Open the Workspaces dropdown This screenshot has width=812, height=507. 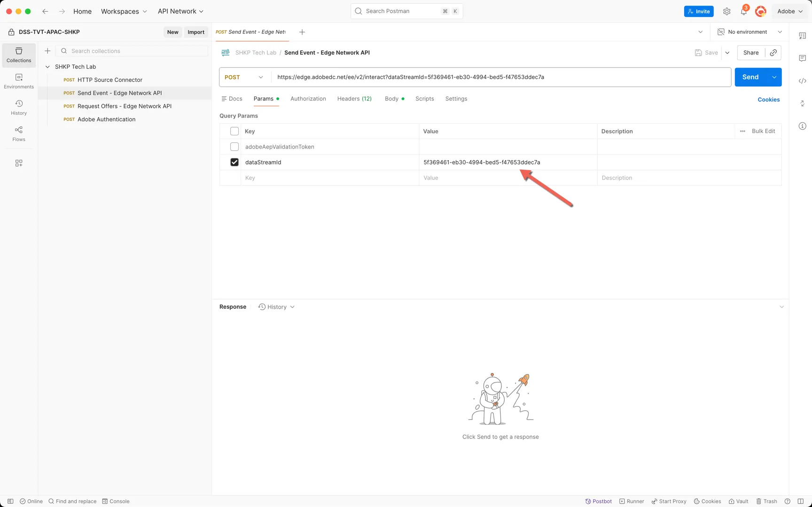[x=124, y=11]
